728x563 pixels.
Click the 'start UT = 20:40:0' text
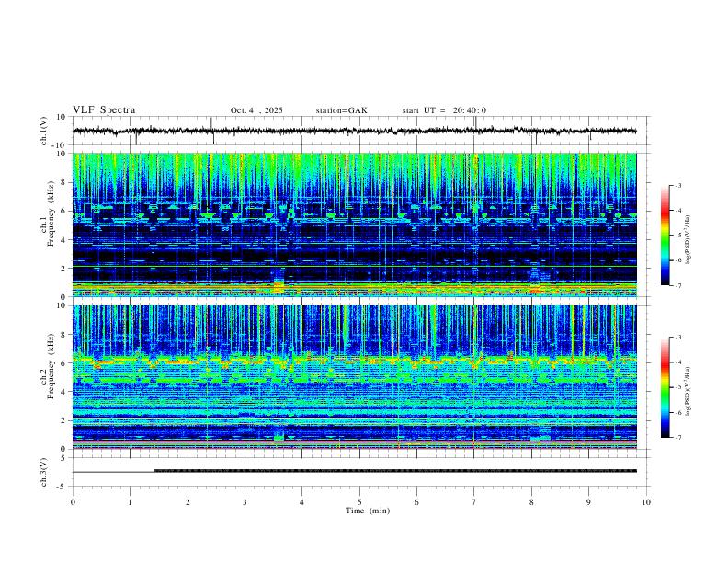(444, 110)
